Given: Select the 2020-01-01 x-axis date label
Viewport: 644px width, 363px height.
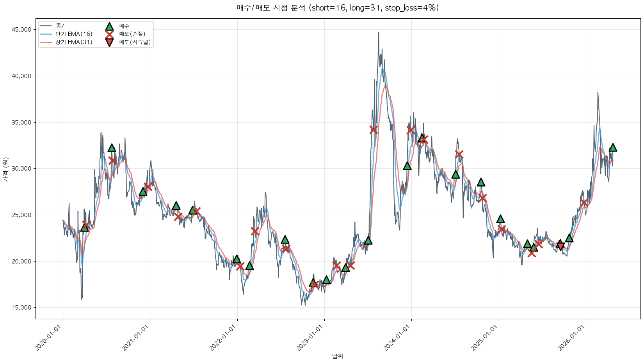Looking at the screenshot, I should click(x=50, y=338).
